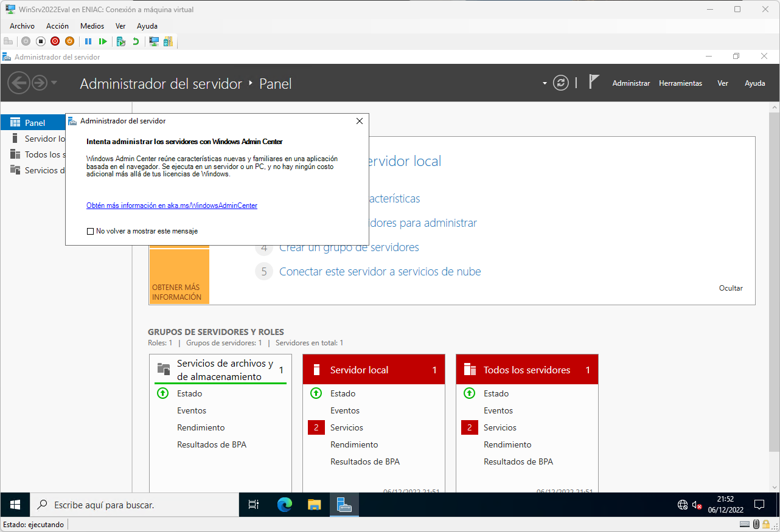Viewport: 780px width, 532px height.
Task: Open the Herramientas menu
Action: pyautogui.click(x=680, y=83)
